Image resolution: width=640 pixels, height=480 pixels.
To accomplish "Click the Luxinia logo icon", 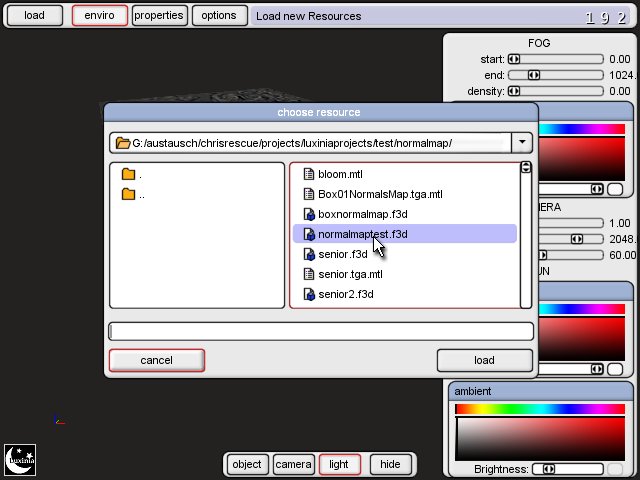I will (x=20, y=459).
